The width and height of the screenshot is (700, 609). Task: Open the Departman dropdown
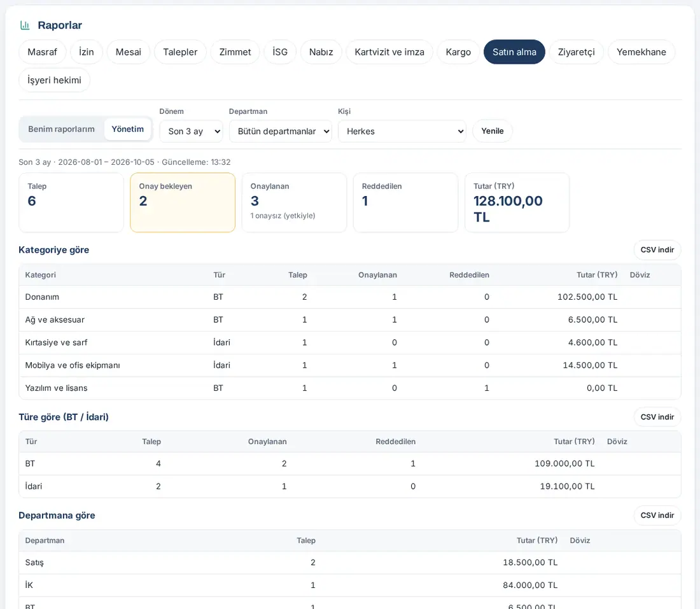click(x=281, y=131)
